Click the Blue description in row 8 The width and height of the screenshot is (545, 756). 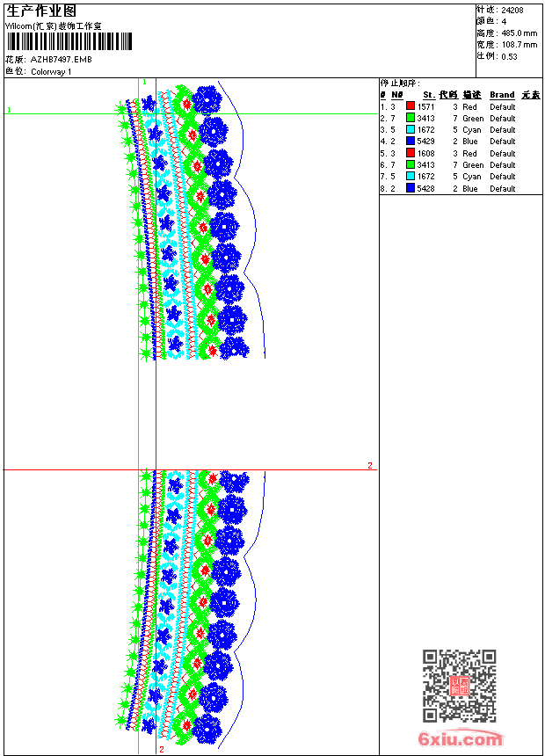tap(470, 189)
